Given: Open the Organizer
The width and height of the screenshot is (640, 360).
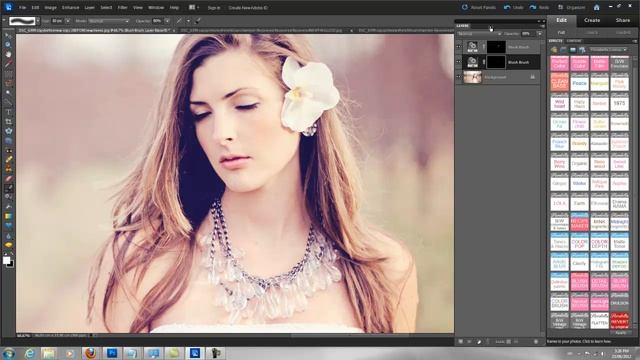Looking at the screenshot, I should 571,7.
